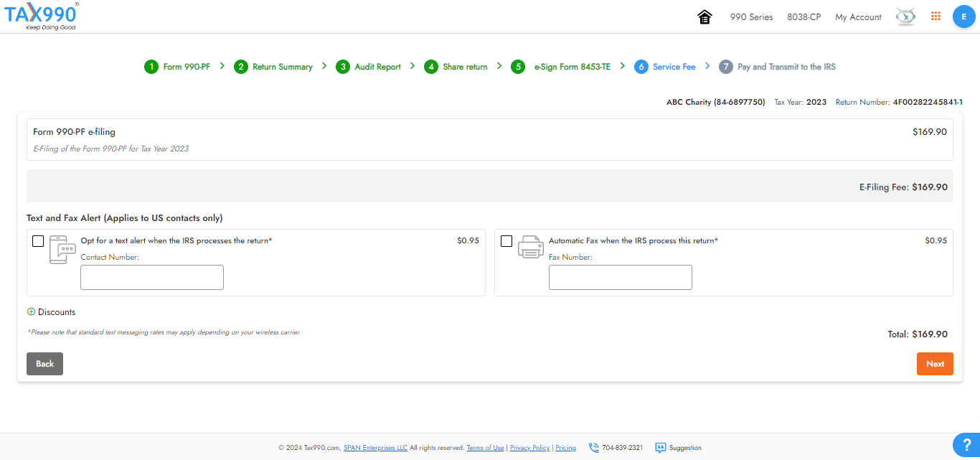Open the My Account menu
980x460 pixels.
[858, 17]
